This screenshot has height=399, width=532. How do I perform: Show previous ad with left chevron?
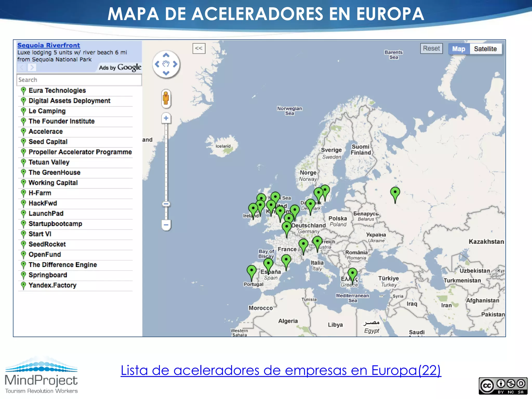[22, 68]
